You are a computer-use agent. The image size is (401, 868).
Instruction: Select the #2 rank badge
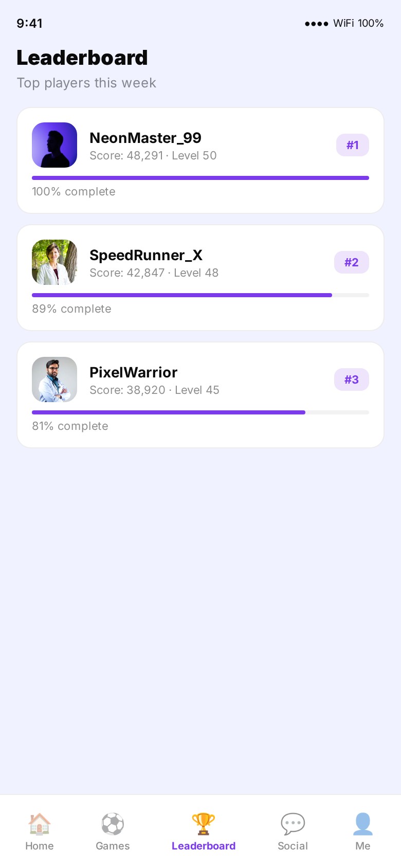click(351, 262)
